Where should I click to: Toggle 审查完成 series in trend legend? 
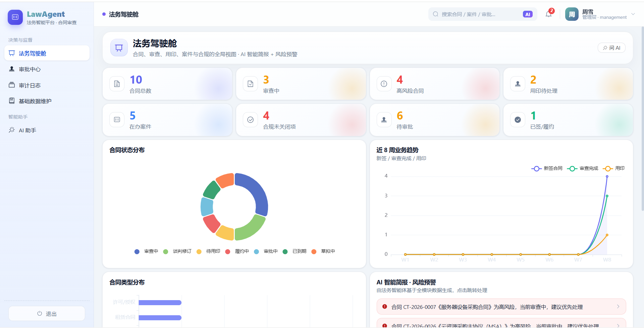(x=583, y=168)
